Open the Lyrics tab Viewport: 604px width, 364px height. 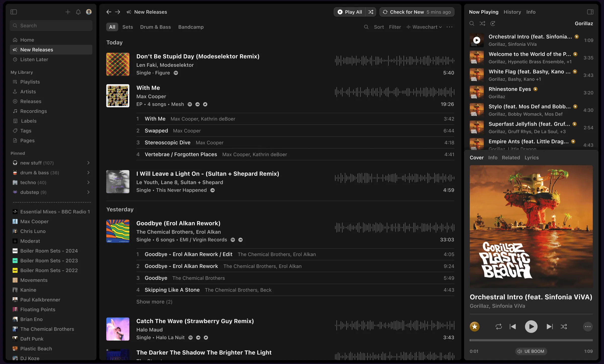coord(532,157)
